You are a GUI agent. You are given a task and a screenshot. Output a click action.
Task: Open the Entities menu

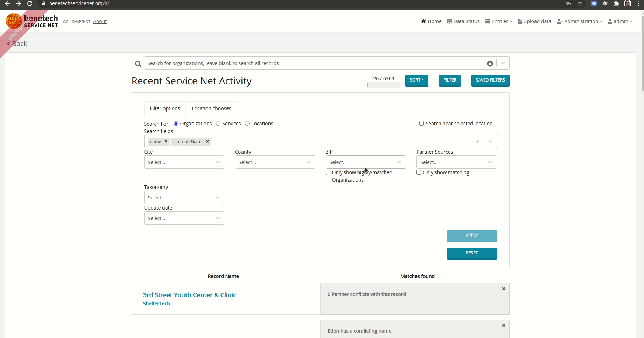pos(499,21)
